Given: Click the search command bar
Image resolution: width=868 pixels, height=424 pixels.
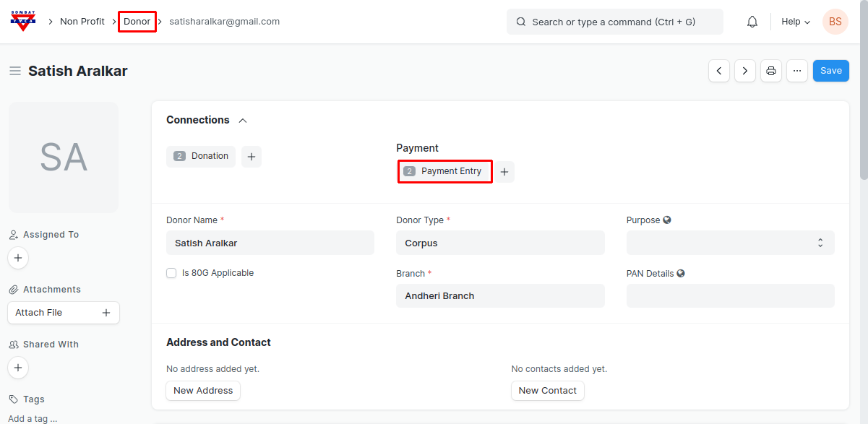Looking at the screenshot, I should point(614,22).
